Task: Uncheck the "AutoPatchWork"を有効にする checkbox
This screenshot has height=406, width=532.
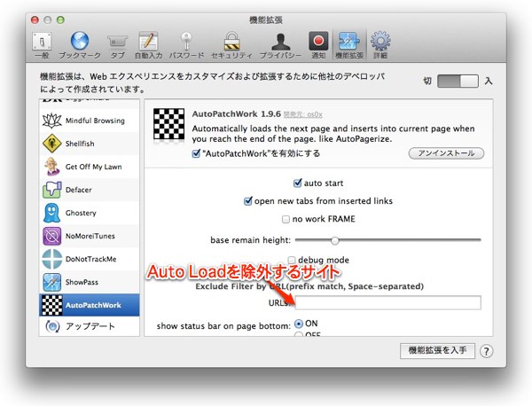Action: coord(196,153)
